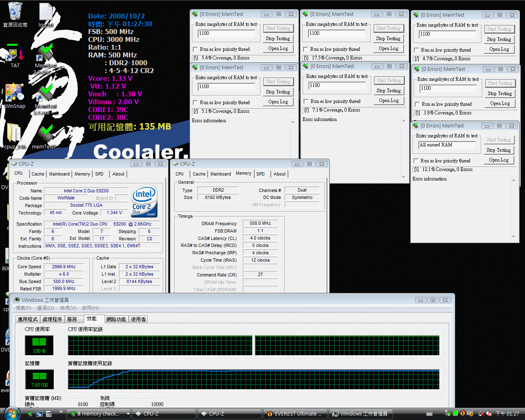Click the Show desktop quick launch icon
525x420 pixels.
(x=39, y=414)
